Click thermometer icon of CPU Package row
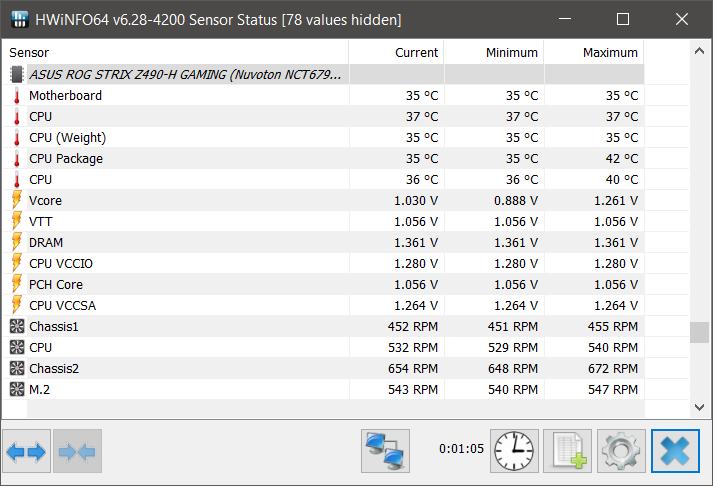 [x=17, y=159]
